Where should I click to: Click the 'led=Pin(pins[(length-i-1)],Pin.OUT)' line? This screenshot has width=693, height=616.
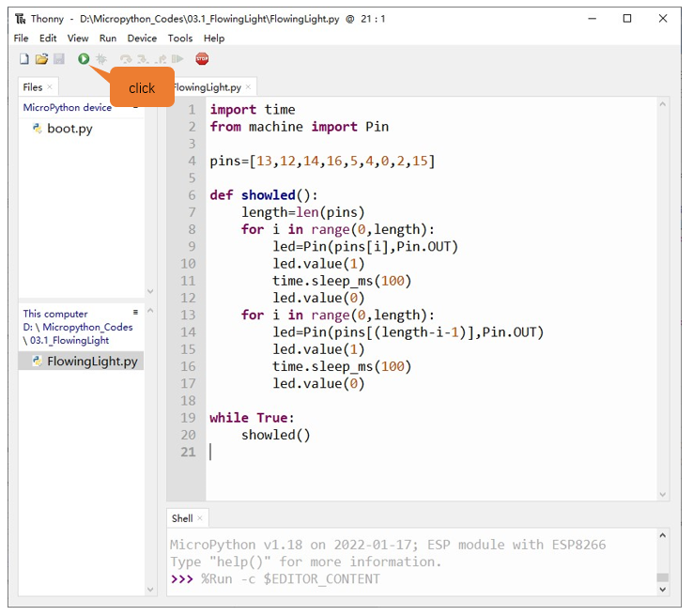click(408, 331)
